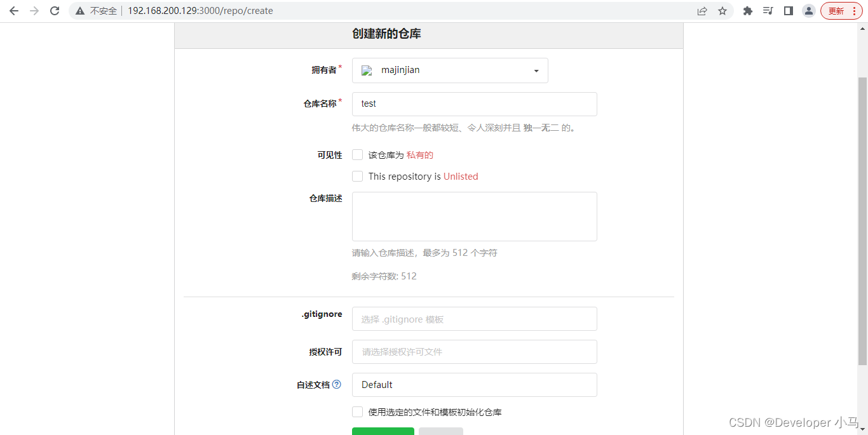Click the 创建新的仓库 heading text
This screenshot has height=435, width=868.
coord(386,34)
